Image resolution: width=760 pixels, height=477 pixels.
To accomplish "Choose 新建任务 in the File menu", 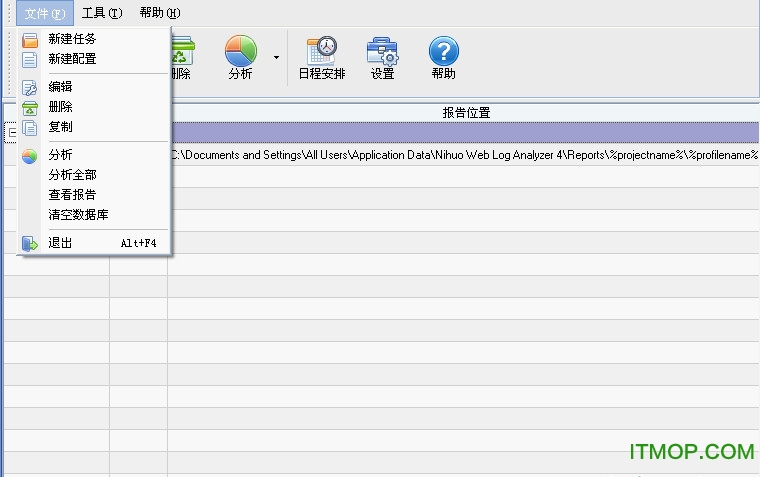I will [72, 39].
